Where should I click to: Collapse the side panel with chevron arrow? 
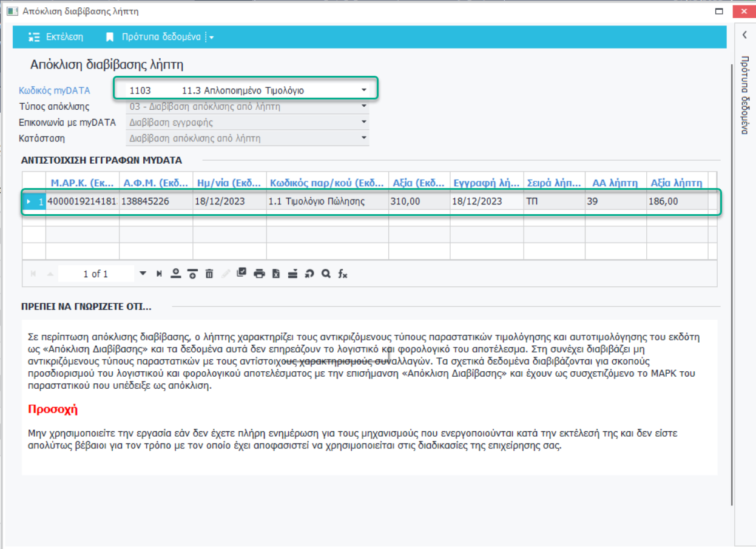tap(744, 35)
